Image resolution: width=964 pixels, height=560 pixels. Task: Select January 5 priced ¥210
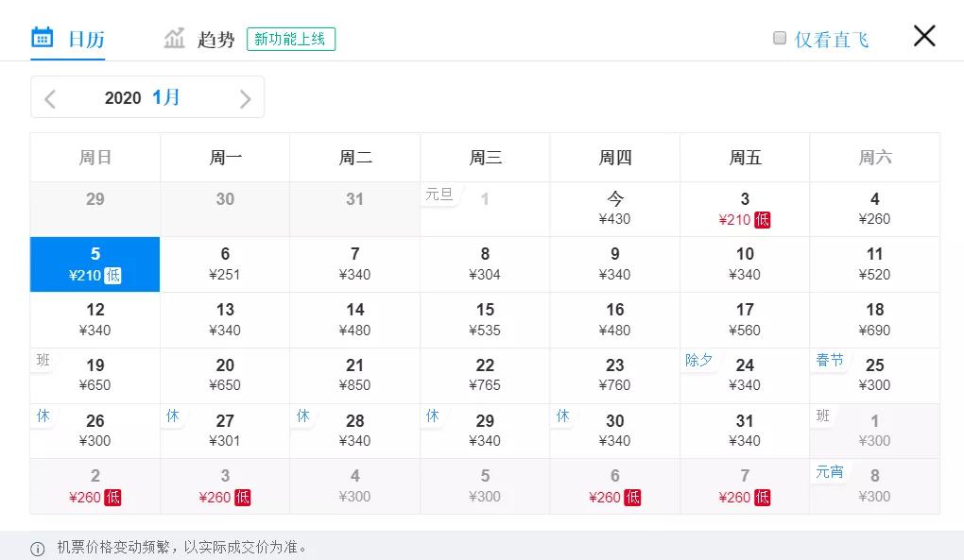pos(95,264)
